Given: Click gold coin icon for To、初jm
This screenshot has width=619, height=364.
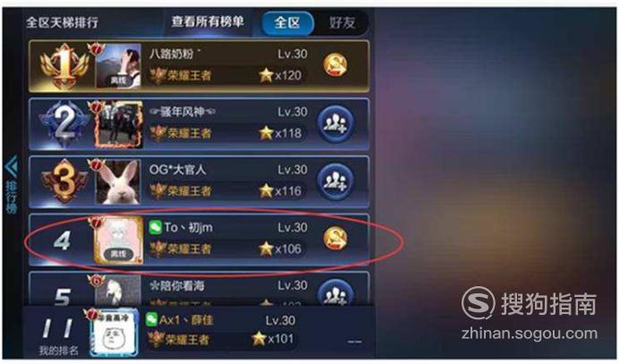Looking at the screenshot, I should tap(335, 239).
